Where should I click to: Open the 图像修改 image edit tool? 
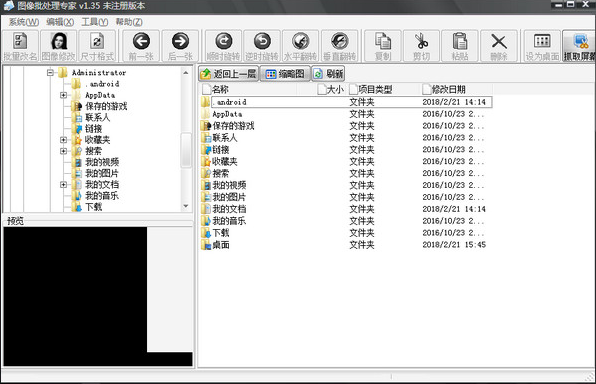pyautogui.click(x=59, y=46)
